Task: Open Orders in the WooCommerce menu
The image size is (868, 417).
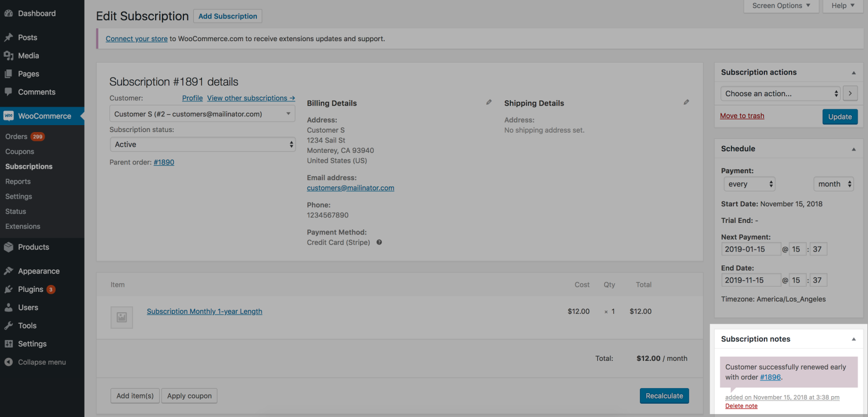Action: (x=17, y=136)
